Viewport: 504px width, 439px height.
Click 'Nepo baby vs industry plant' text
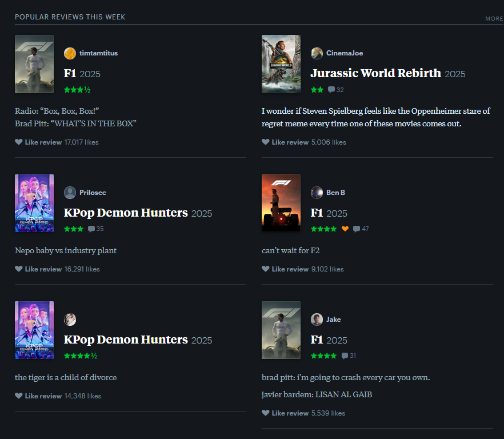66,250
